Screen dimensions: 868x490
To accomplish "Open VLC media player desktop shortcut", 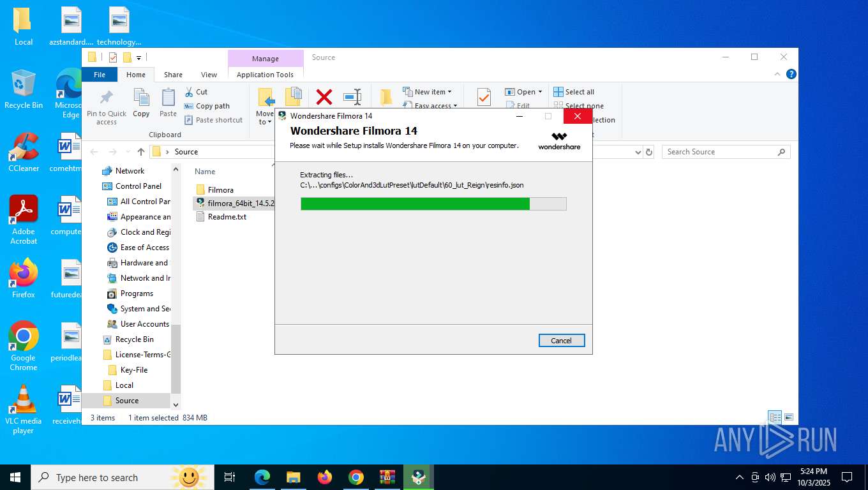I will (24, 409).
